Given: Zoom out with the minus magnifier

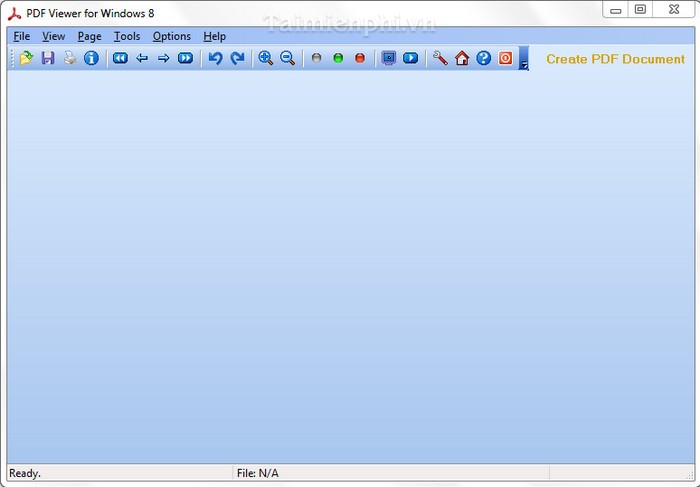Looking at the screenshot, I should tap(288, 58).
